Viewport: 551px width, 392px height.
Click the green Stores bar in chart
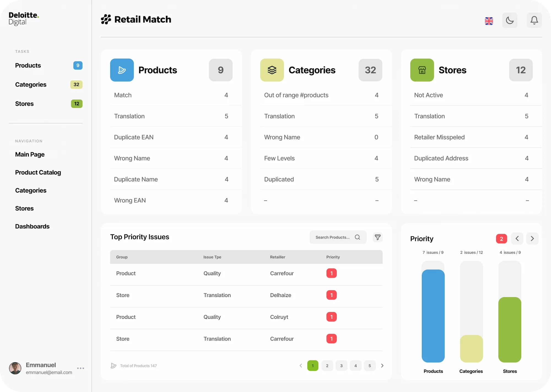(x=510, y=330)
